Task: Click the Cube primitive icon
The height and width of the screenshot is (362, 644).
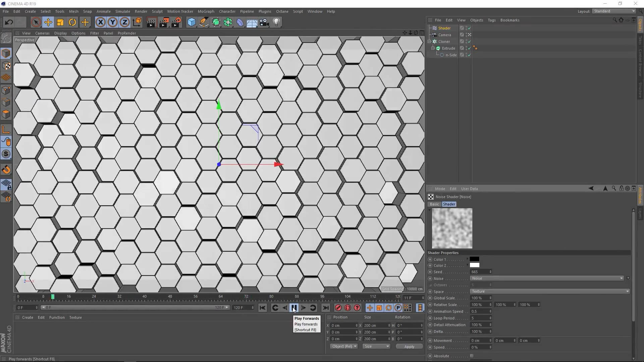Action: coord(192,22)
